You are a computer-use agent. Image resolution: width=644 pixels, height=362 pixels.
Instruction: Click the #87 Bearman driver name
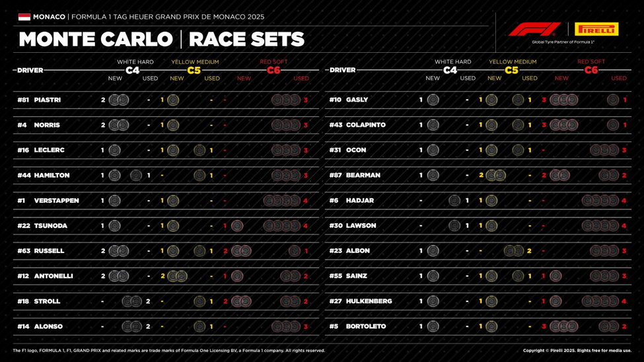pos(363,175)
